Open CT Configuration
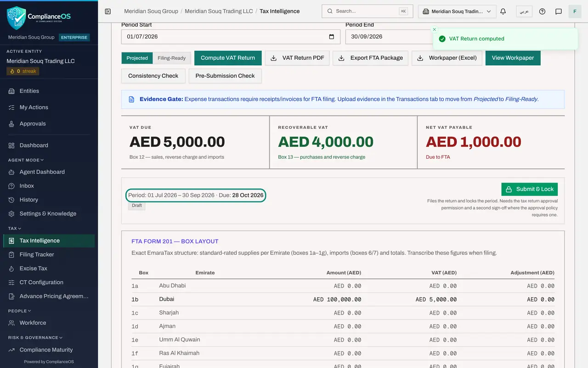 tap(49, 282)
